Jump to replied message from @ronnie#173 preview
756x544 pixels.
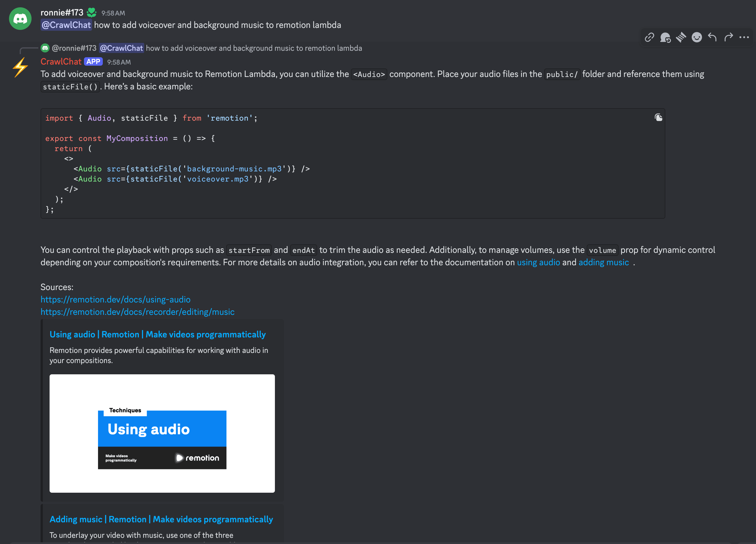[253, 48]
